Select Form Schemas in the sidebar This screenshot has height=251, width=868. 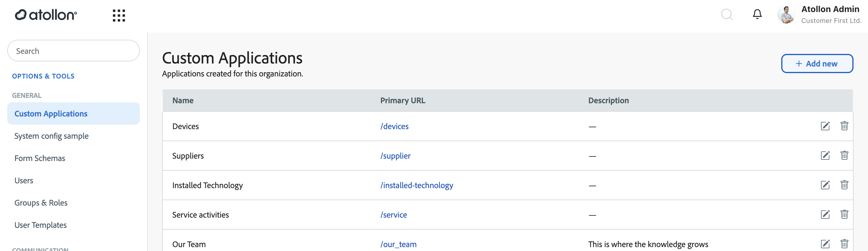[x=40, y=158]
